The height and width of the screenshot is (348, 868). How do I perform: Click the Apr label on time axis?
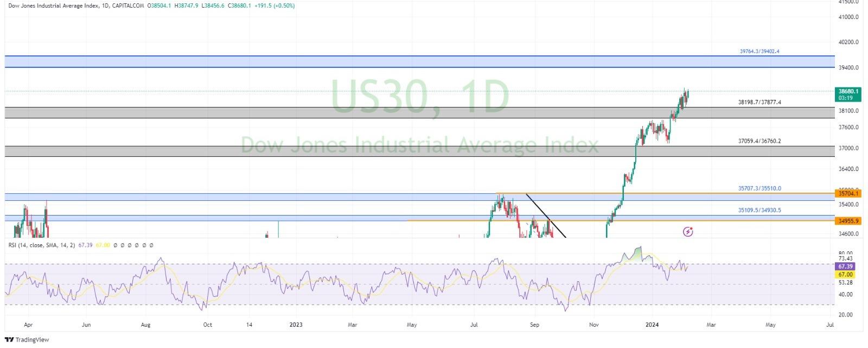(x=28, y=325)
